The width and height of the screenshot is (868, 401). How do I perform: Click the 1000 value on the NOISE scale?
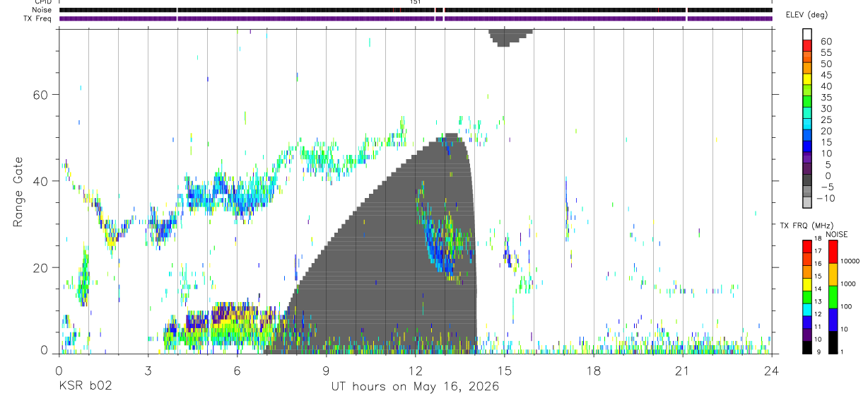(849, 284)
